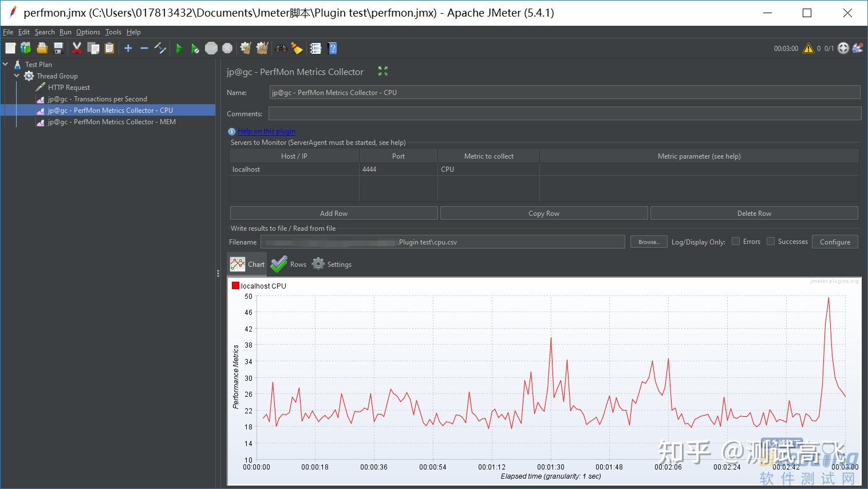Collapse the Thread Group node
868x489 pixels.
click(x=17, y=76)
